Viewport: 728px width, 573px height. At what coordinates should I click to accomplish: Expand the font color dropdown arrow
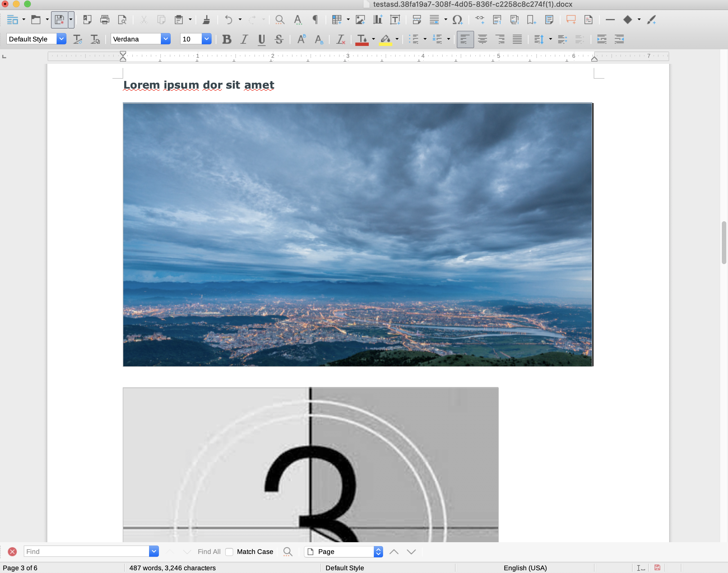(x=374, y=39)
